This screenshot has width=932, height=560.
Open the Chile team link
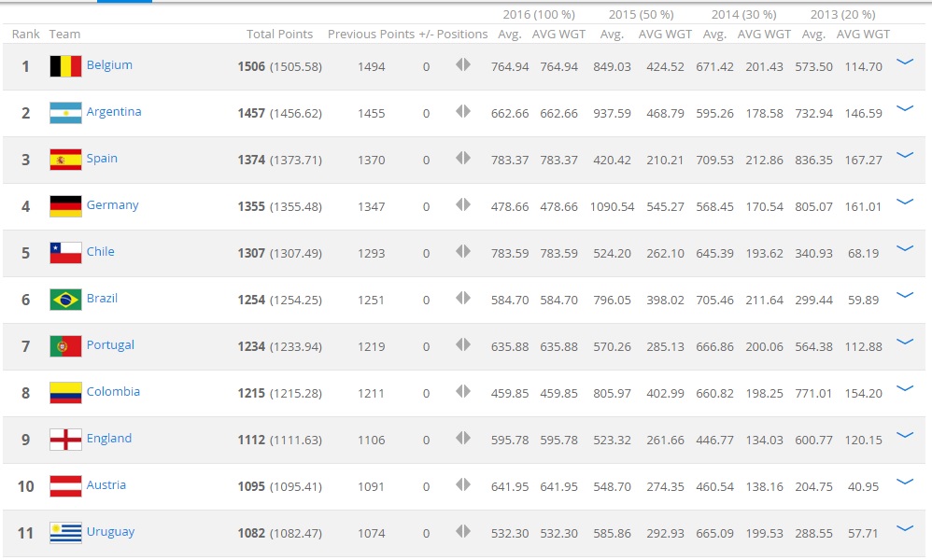[x=101, y=251]
